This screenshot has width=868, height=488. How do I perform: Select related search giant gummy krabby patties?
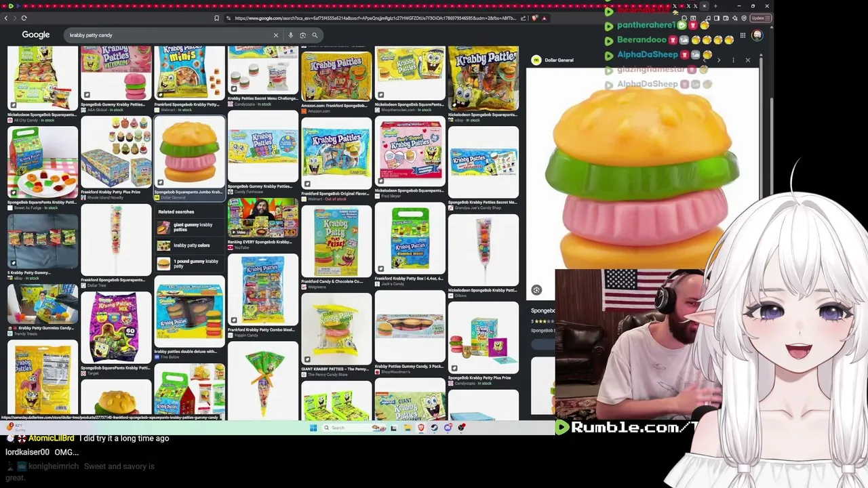tap(189, 227)
